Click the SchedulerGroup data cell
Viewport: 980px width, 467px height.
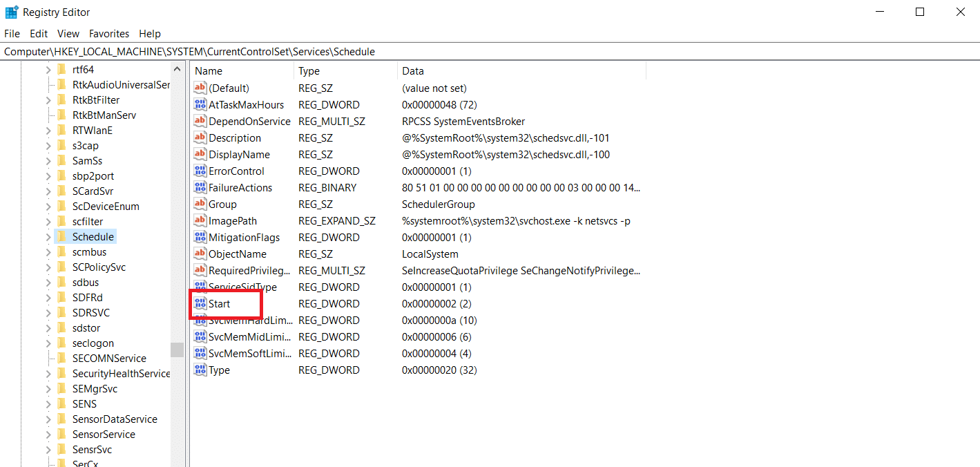coord(439,204)
